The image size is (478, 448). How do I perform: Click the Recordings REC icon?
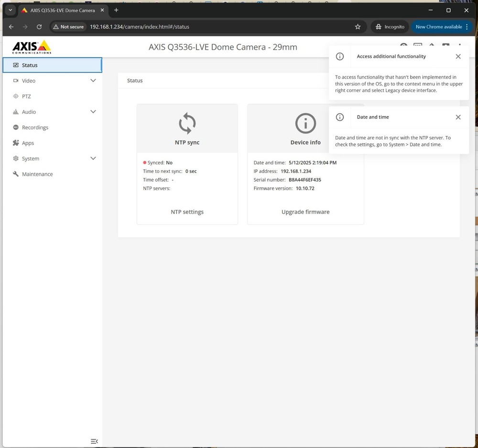click(16, 128)
